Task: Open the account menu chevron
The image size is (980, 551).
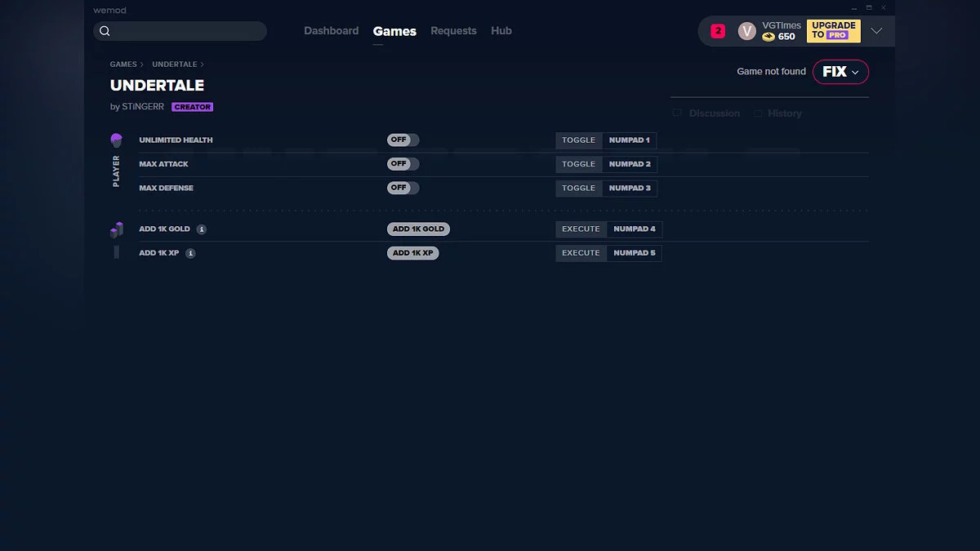Action: pyautogui.click(x=876, y=31)
